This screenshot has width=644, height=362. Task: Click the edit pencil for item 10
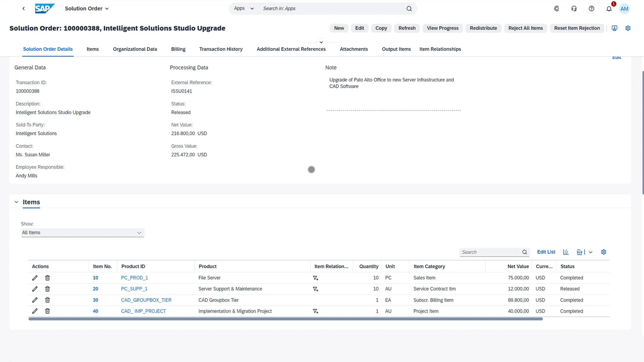35,278
